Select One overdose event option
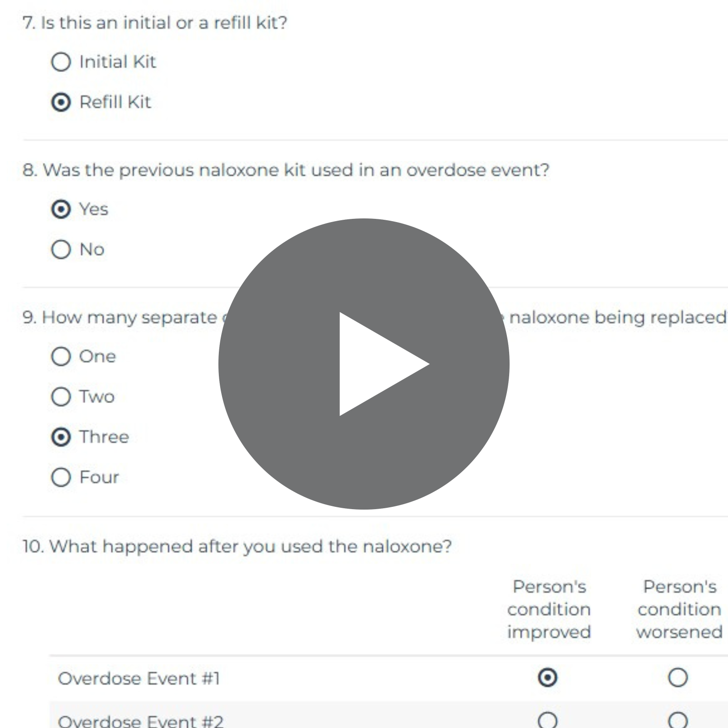The image size is (728, 728). (x=61, y=356)
